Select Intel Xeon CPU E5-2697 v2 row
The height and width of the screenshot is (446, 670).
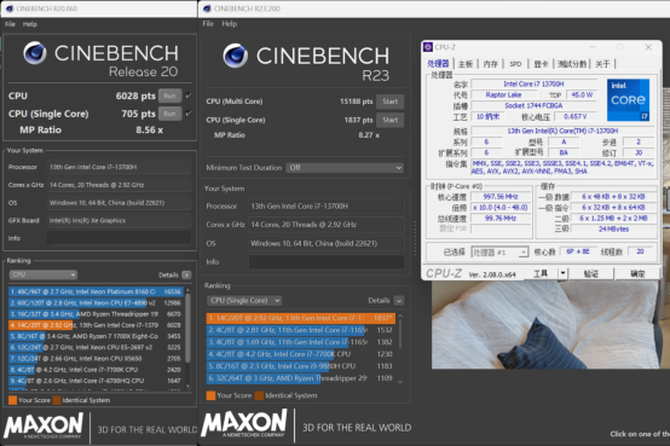pyautogui.click(x=96, y=347)
